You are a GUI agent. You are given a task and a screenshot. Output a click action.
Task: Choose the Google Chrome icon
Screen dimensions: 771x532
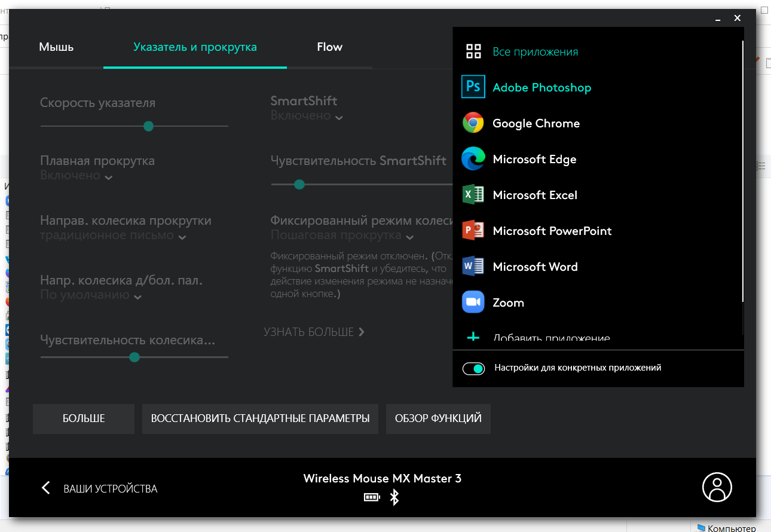tap(473, 123)
